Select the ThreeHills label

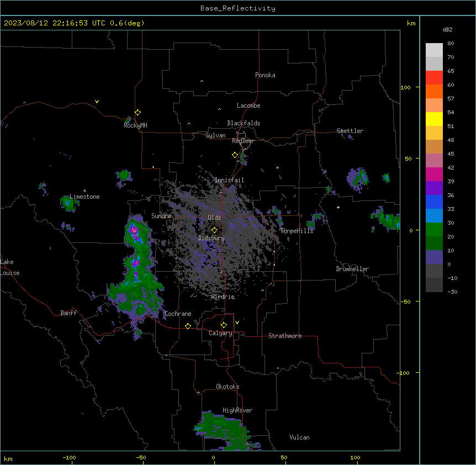297,231
